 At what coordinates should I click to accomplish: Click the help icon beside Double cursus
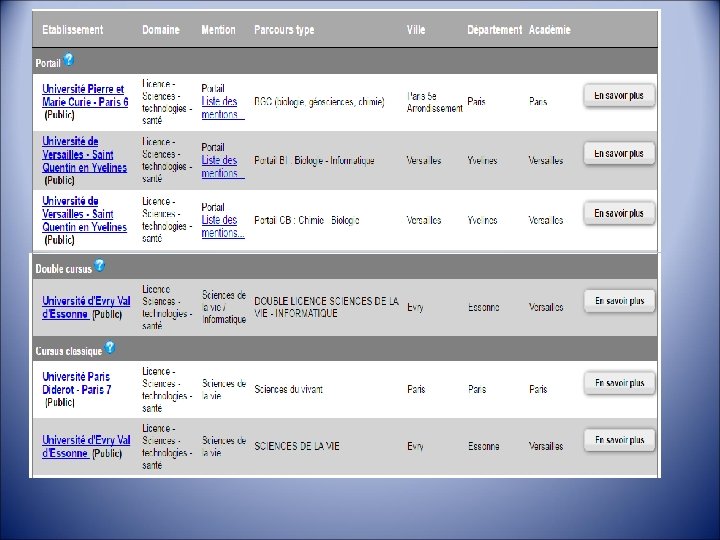pos(99,265)
